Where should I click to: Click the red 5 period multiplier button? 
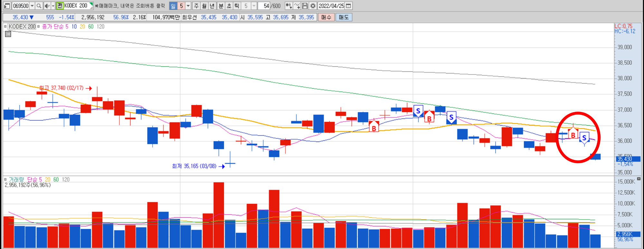[x=181, y=6]
